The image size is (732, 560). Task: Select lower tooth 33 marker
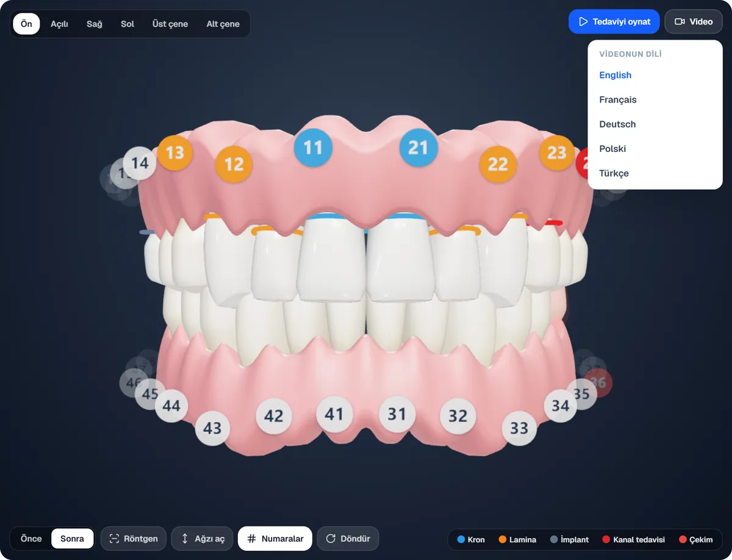(519, 428)
